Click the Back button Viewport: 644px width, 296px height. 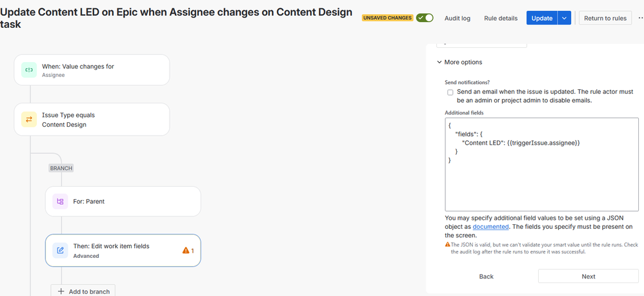coord(486,276)
